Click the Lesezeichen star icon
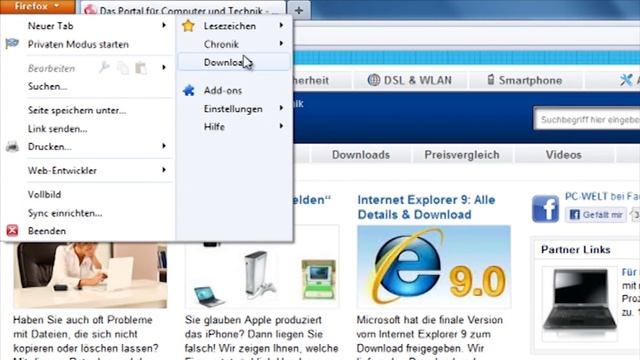This screenshot has width=640, height=360. point(188,26)
